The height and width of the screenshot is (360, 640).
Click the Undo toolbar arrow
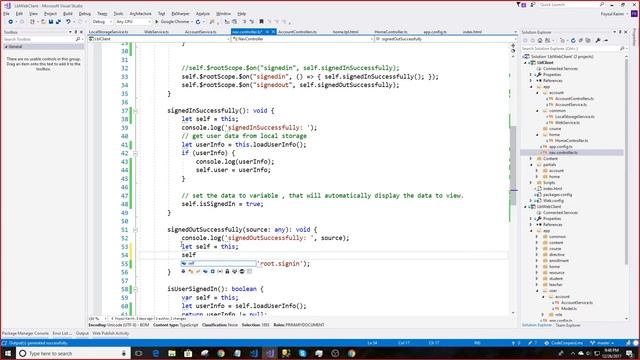tap(68, 22)
